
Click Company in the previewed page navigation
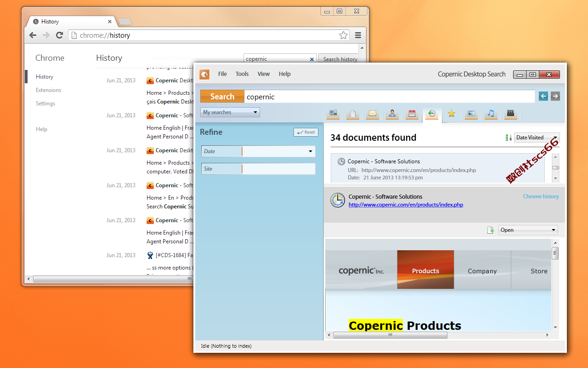coord(482,271)
